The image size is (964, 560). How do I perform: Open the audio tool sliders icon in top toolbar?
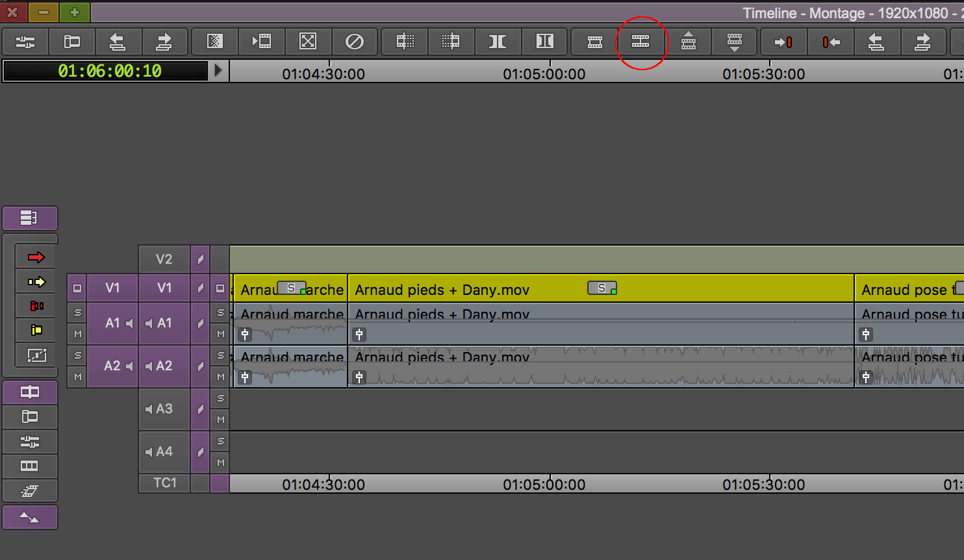25,42
